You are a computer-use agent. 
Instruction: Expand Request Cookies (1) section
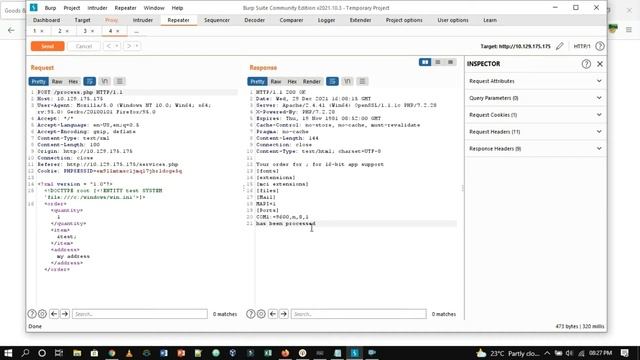[535, 115]
